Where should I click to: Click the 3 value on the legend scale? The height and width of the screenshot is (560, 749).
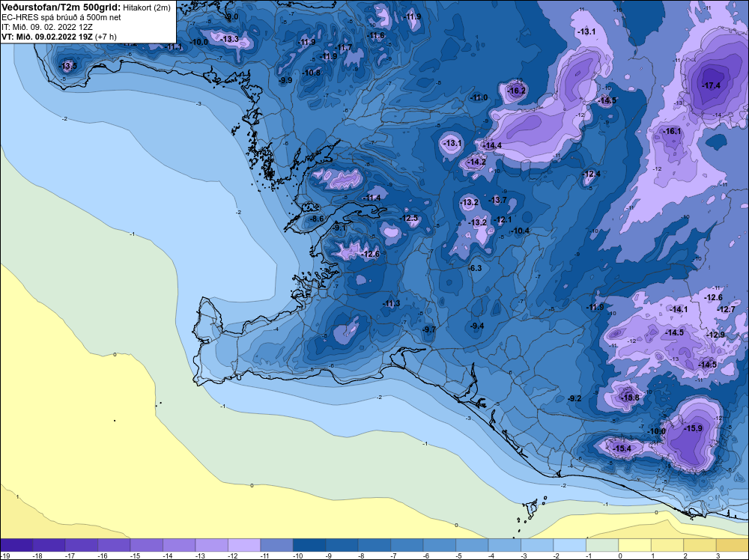[718, 556]
